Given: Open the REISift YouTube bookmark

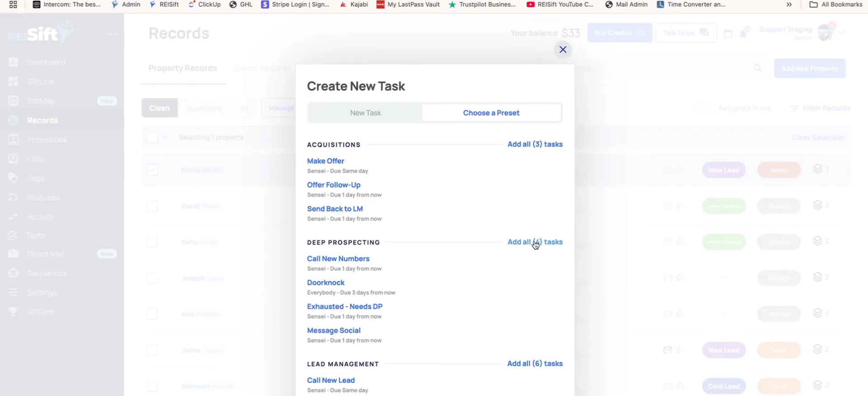Looking at the screenshot, I should click(560, 5).
